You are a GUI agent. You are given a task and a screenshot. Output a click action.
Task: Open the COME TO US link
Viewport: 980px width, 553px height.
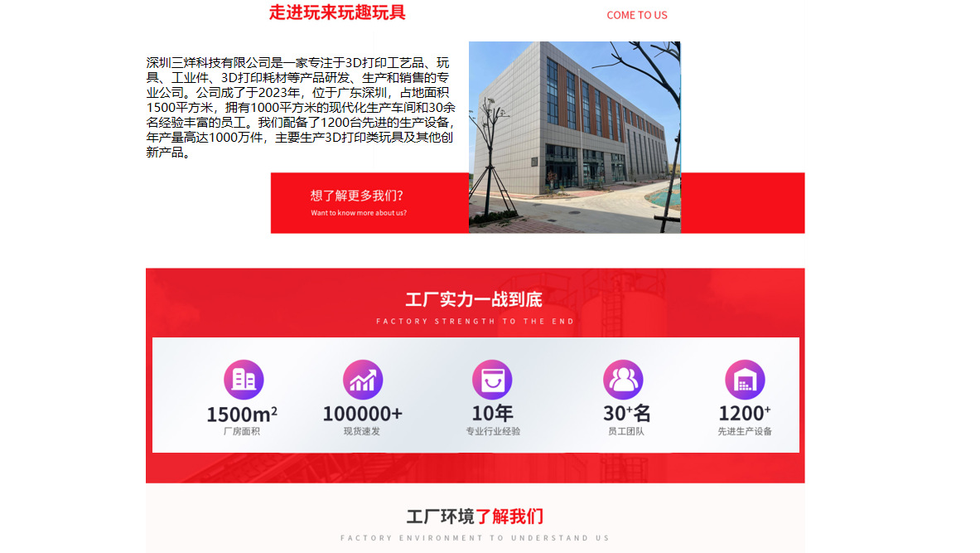coord(636,15)
